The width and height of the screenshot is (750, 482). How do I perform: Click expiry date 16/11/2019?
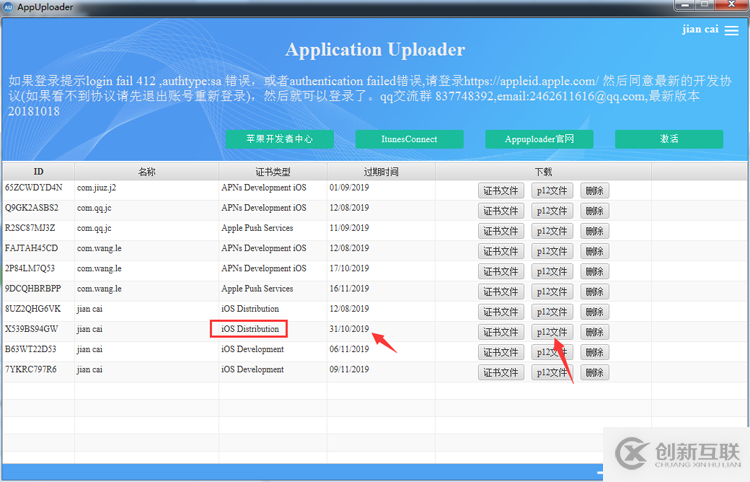(349, 288)
